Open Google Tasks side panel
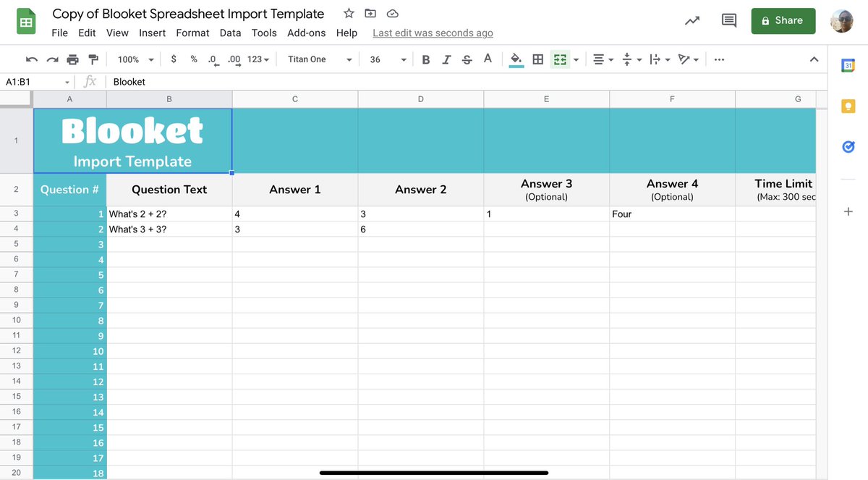868x480 pixels. (x=848, y=147)
